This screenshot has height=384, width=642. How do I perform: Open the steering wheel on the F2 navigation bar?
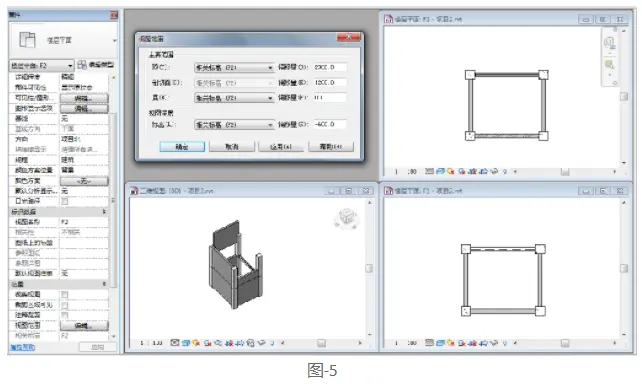[610, 43]
